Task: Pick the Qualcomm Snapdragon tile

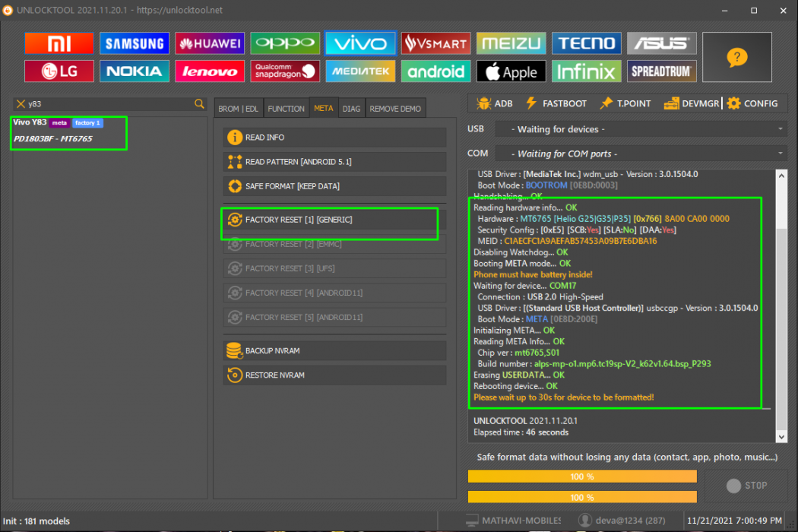Action: [285, 71]
